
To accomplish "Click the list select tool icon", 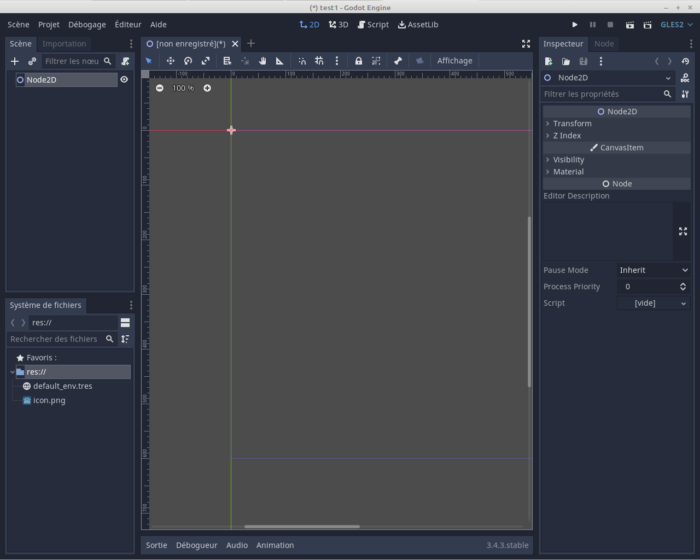I will 227,61.
